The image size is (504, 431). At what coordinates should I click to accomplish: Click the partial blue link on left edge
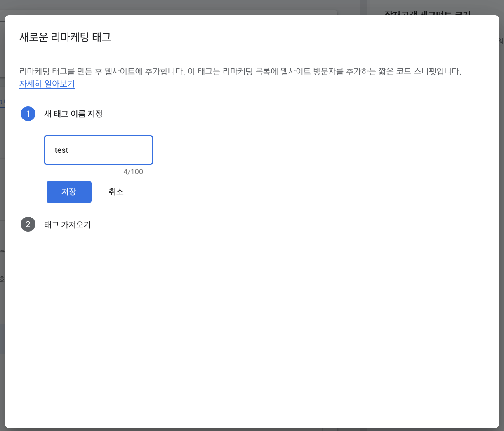pyautogui.click(x=2, y=102)
